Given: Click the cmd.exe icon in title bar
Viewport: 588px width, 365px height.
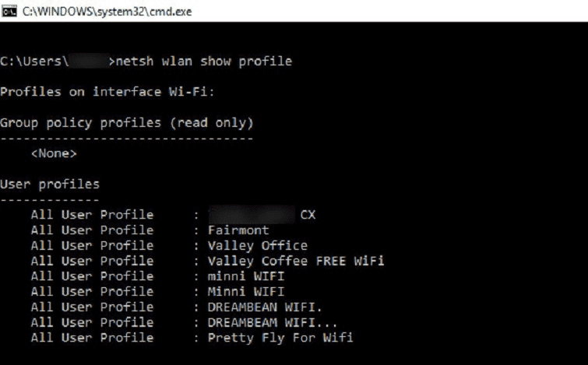Looking at the screenshot, I should (9, 11).
